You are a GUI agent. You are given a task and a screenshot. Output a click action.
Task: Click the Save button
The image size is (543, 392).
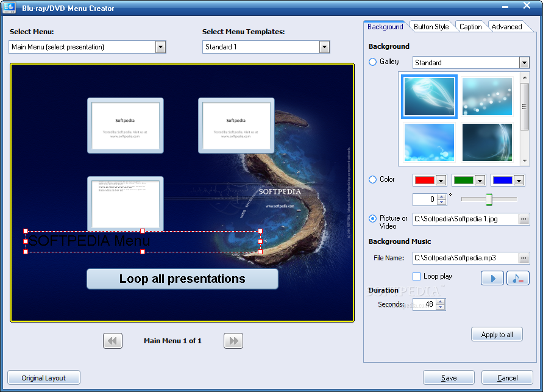coord(449,378)
